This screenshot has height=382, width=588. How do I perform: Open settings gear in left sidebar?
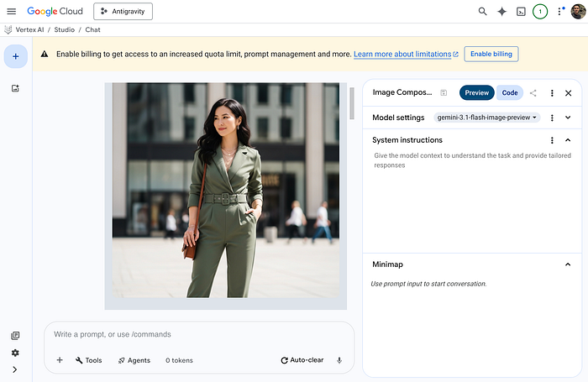coord(15,353)
